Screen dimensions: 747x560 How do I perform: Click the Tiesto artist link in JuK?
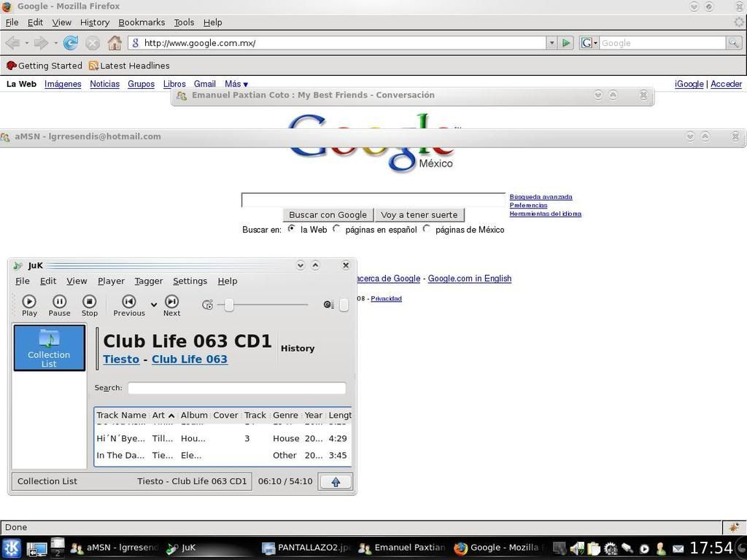click(121, 359)
